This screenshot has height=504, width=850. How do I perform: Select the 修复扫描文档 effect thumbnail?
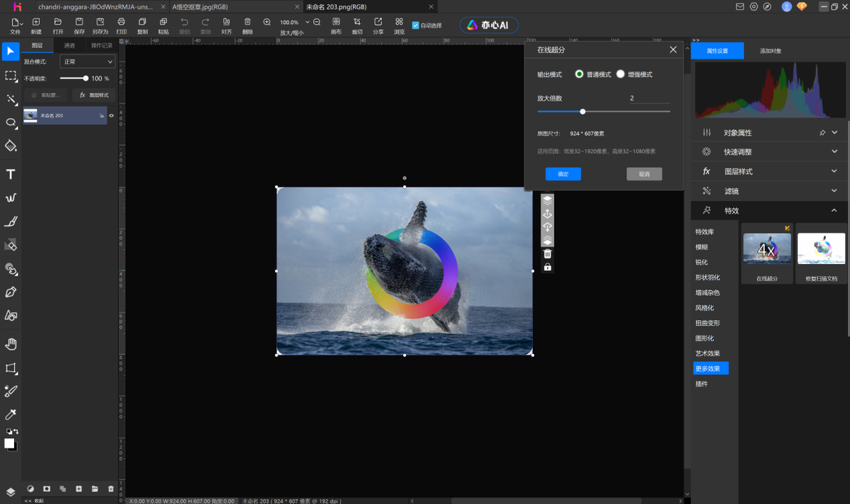coord(821,248)
